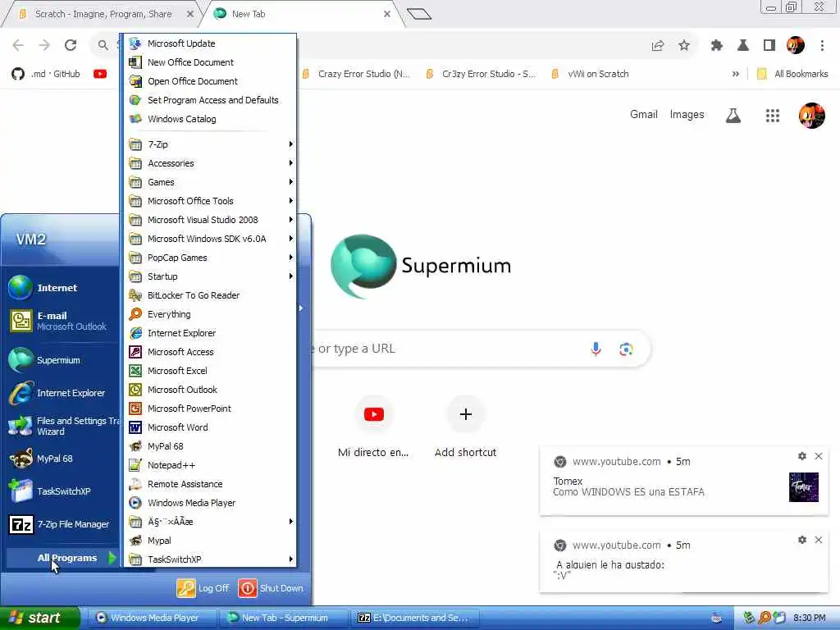This screenshot has height=630, width=840.
Task: Click the Shut Down button
Action: point(271,588)
